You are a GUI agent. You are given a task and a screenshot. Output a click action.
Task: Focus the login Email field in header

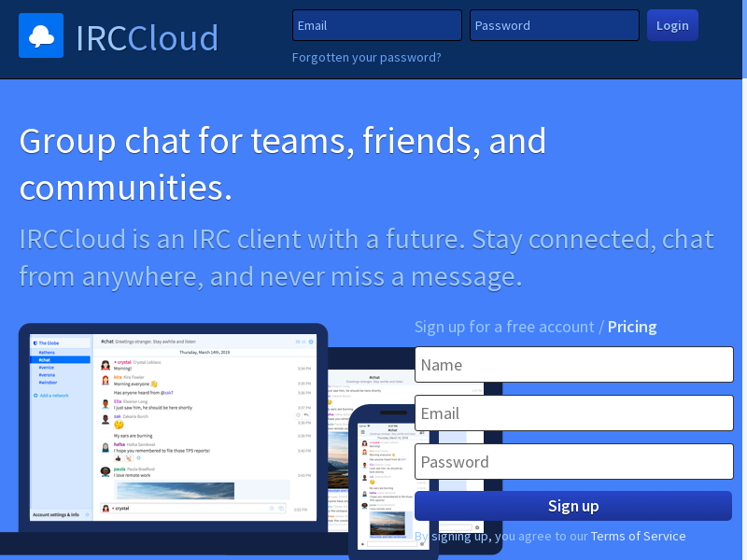(x=376, y=25)
